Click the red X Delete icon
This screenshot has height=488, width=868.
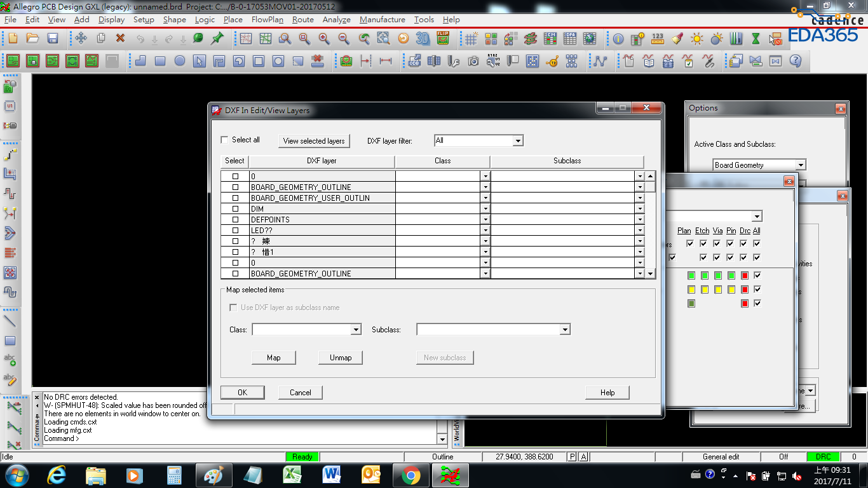point(120,39)
